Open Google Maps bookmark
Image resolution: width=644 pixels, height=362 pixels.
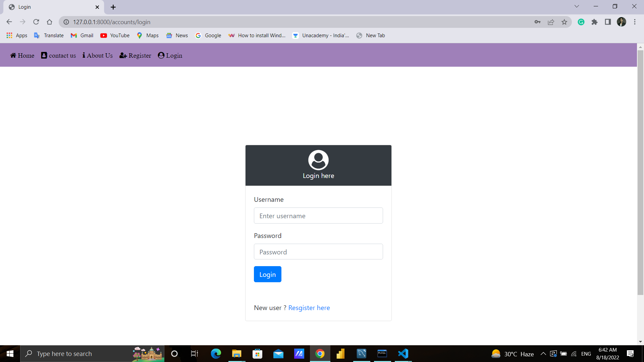[x=147, y=35]
